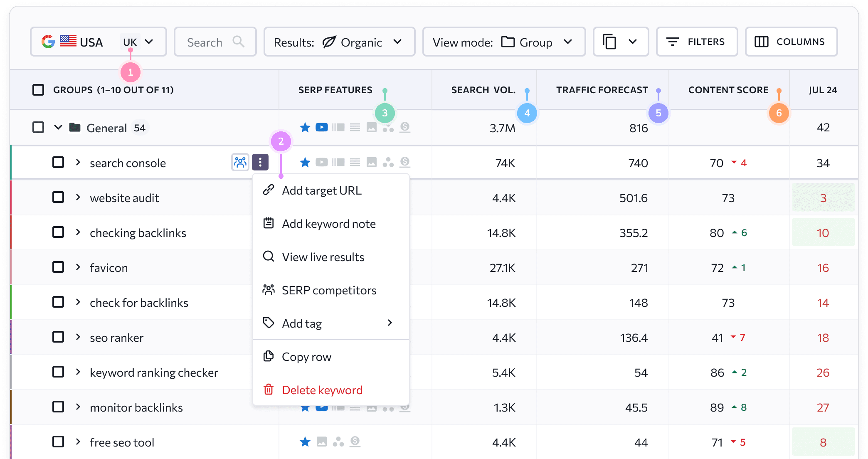The width and height of the screenshot is (868, 459).
Task: Choose SERP competitors menu item
Action: (x=331, y=290)
